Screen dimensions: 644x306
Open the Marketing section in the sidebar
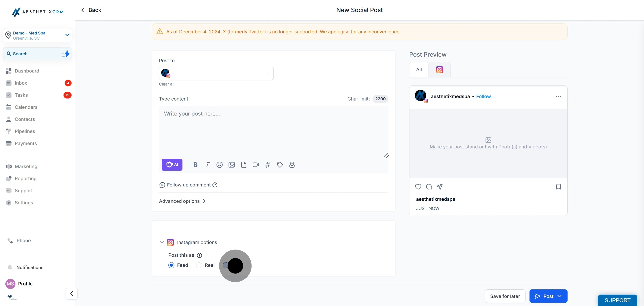pyautogui.click(x=26, y=166)
